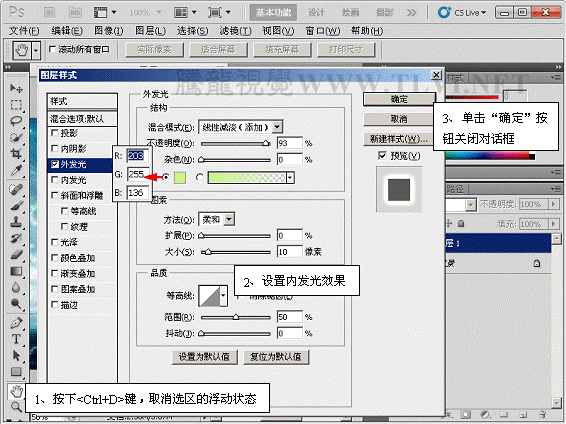Click the 取消 Cancel button
The width and height of the screenshot is (566, 424).
pos(399,119)
